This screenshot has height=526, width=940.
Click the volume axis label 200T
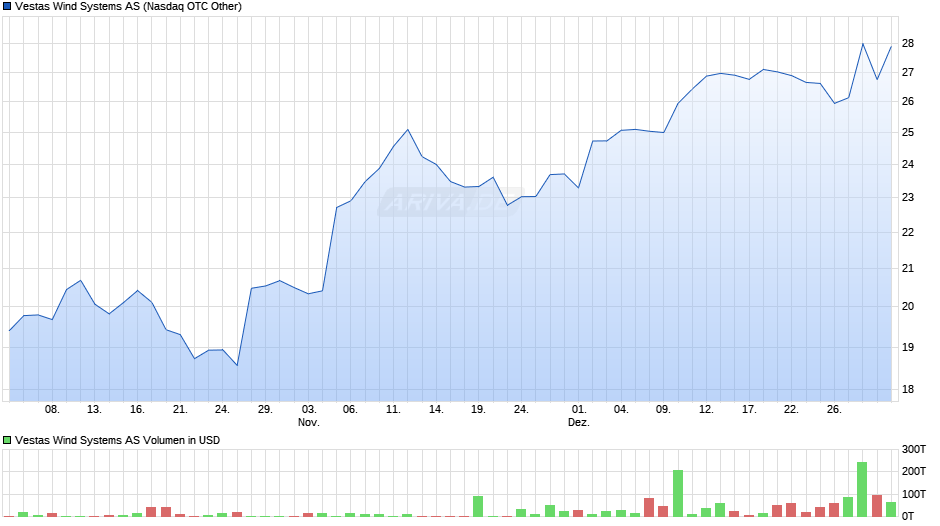coord(914,471)
